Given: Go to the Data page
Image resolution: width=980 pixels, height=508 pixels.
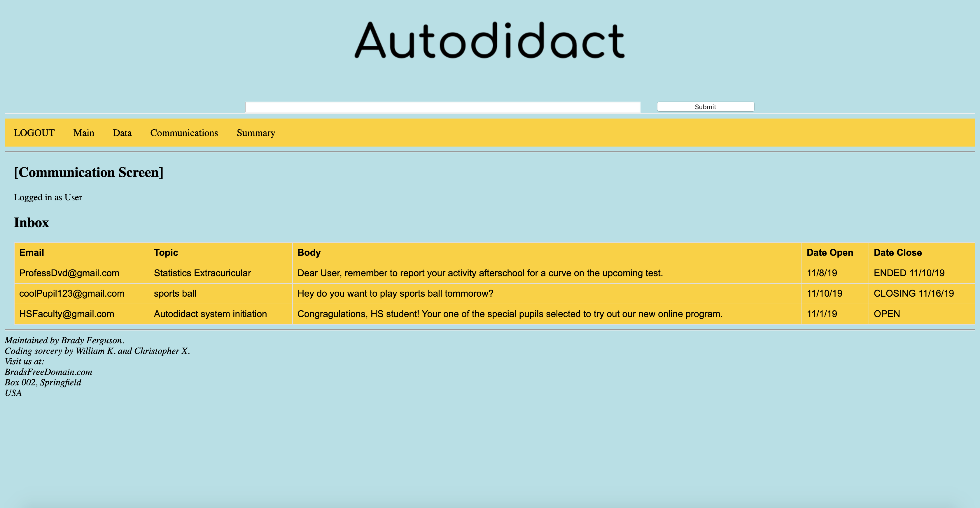Looking at the screenshot, I should 122,133.
